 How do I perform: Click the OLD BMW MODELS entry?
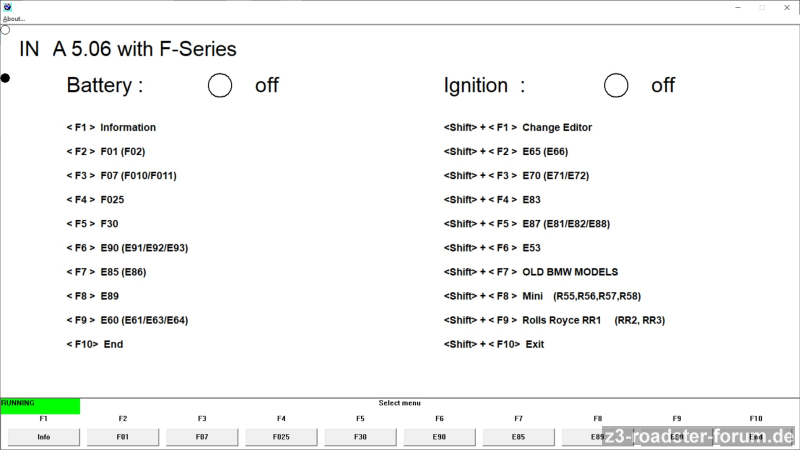[569, 272]
